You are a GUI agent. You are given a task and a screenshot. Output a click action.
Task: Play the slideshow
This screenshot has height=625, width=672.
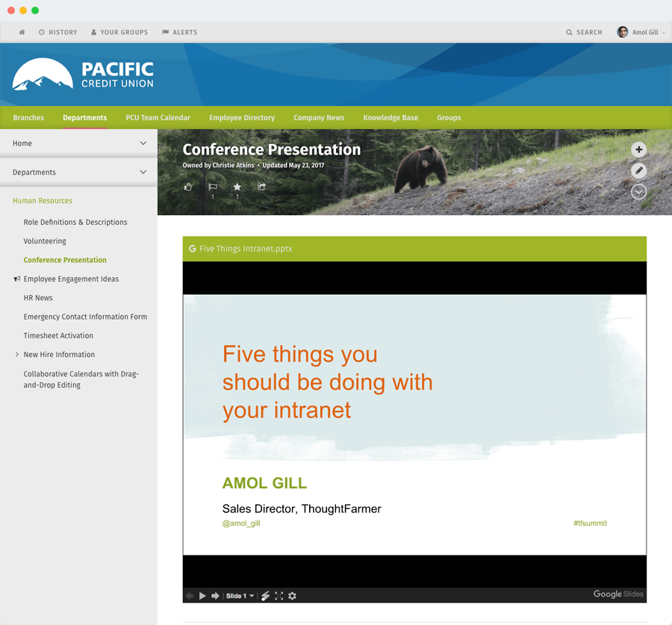tap(202, 596)
